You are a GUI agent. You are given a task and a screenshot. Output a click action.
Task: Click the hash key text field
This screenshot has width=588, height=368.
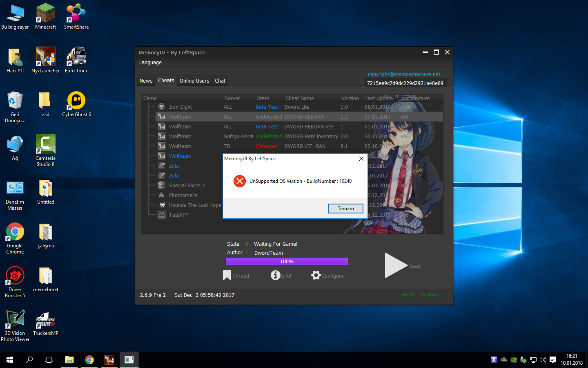click(x=405, y=83)
